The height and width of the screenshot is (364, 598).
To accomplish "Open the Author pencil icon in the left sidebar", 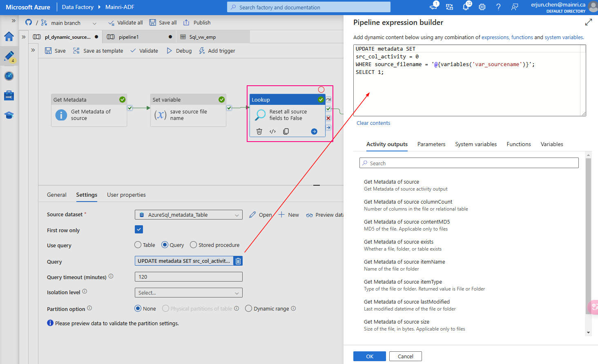I will [x=9, y=56].
